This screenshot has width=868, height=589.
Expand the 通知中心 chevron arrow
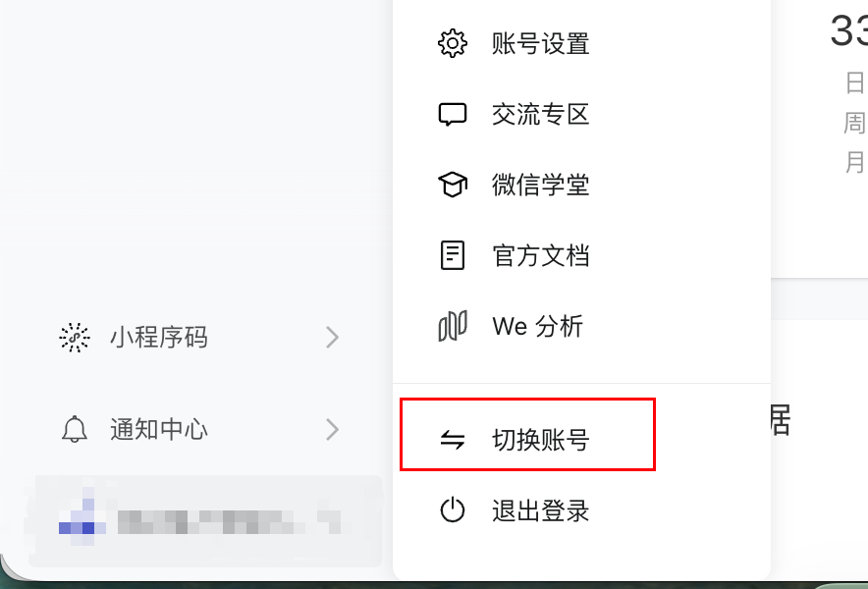click(332, 429)
